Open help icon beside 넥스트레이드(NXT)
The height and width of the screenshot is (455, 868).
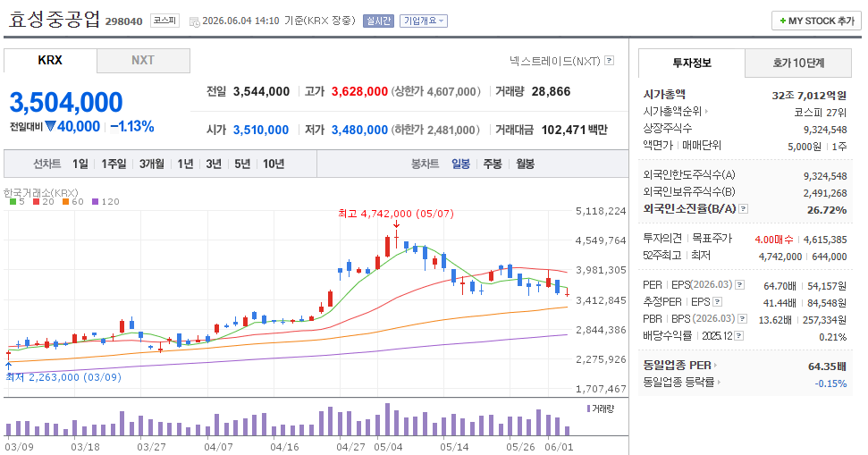tap(609, 60)
